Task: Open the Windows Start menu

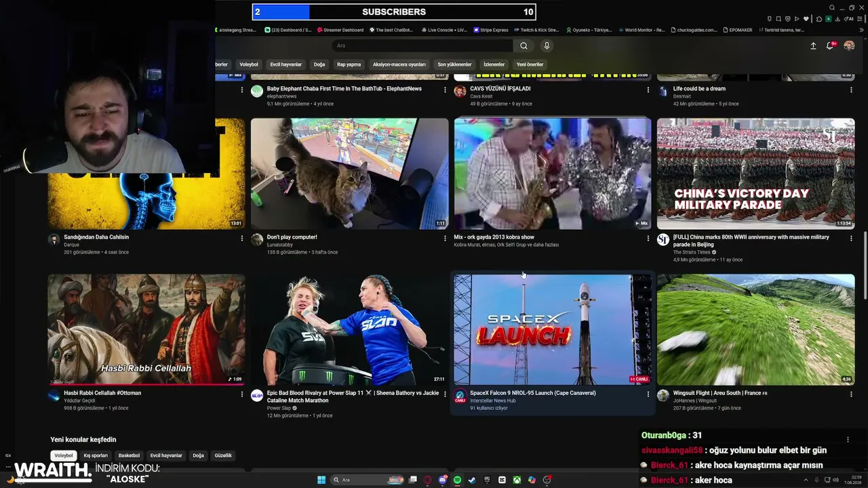Action: pyautogui.click(x=321, y=480)
